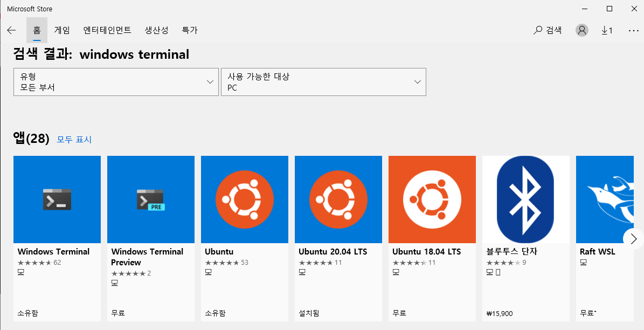644x330 pixels.
Task: Open the Windows Terminal app tile icon
Action: pyautogui.click(x=57, y=200)
